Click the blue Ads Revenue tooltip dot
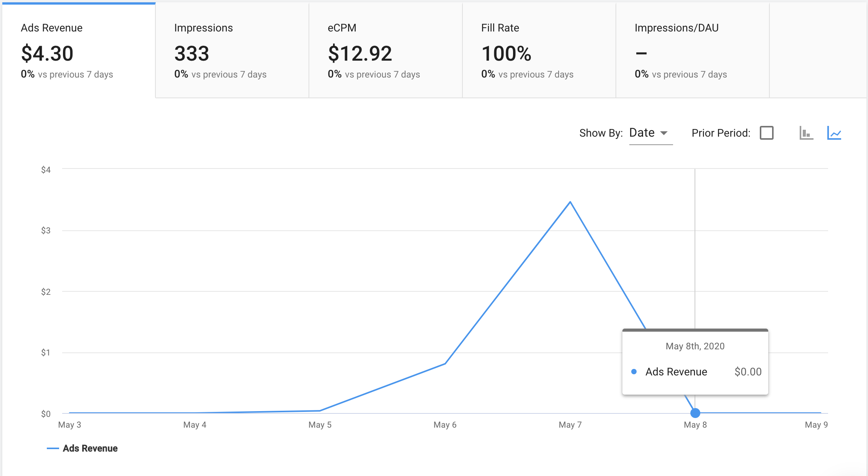 click(x=634, y=372)
